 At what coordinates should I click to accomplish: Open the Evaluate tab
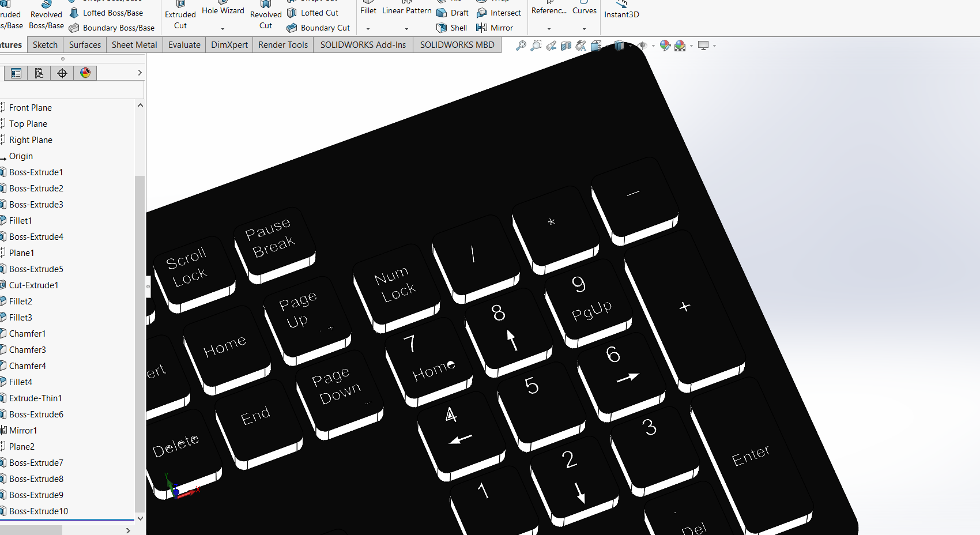pos(184,45)
